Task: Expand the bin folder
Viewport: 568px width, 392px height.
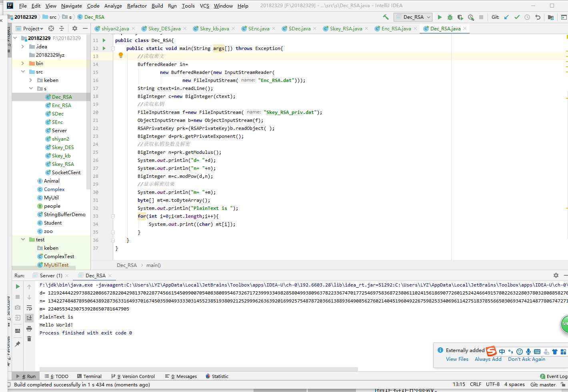Action: (23, 64)
